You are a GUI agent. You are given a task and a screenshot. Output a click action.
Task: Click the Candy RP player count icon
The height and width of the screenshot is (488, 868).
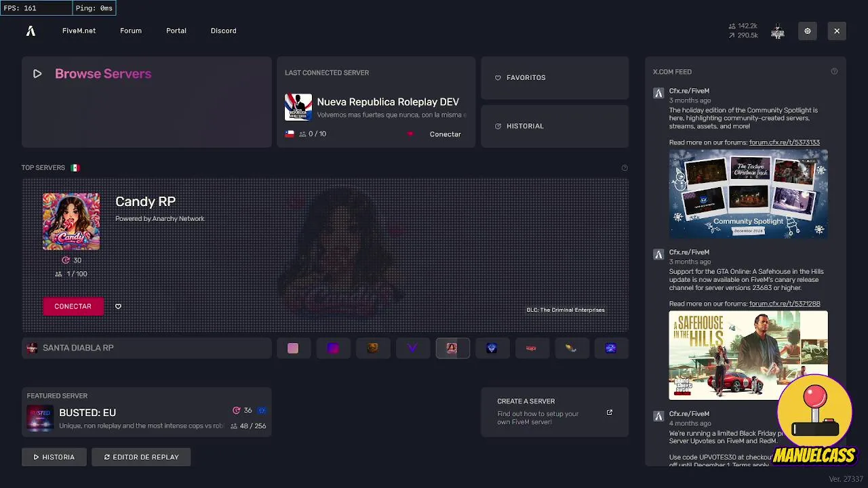click(58, 274)
